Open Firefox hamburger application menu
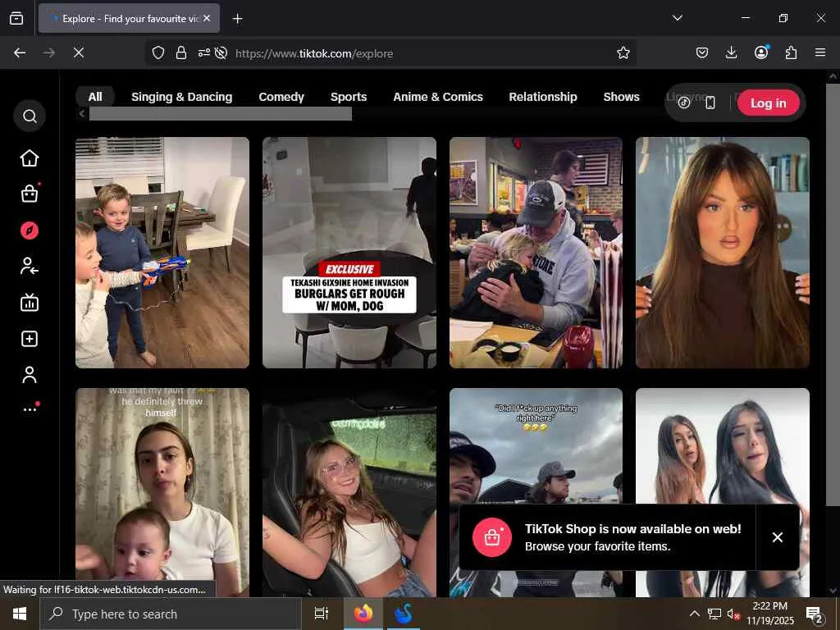 pos(820,52)
